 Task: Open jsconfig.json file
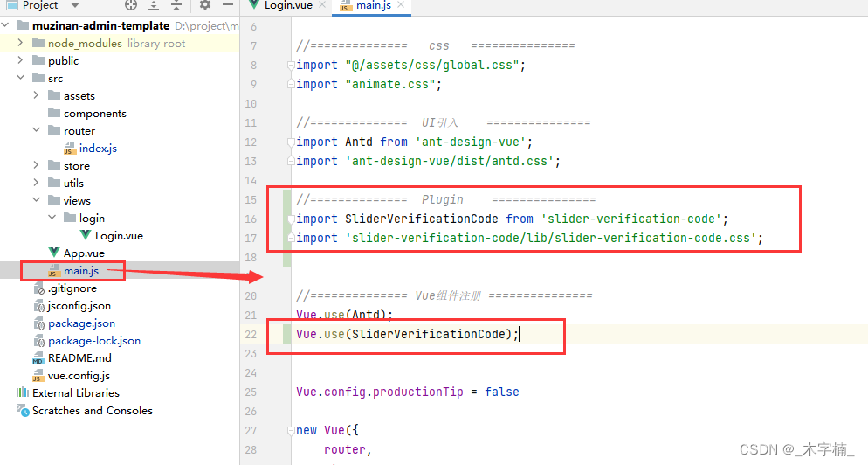point(79,305)
